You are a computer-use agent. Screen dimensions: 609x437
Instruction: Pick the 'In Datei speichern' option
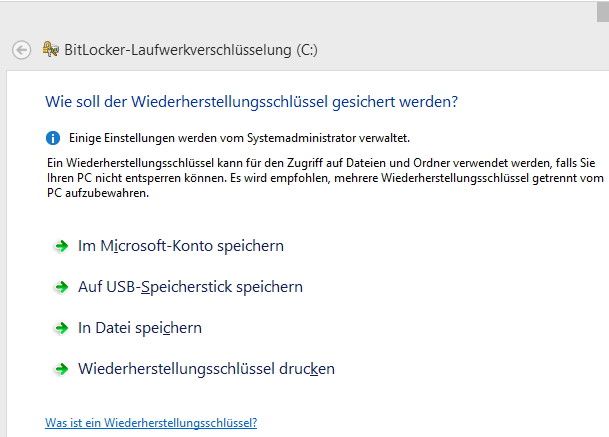(x=140, y=328)
